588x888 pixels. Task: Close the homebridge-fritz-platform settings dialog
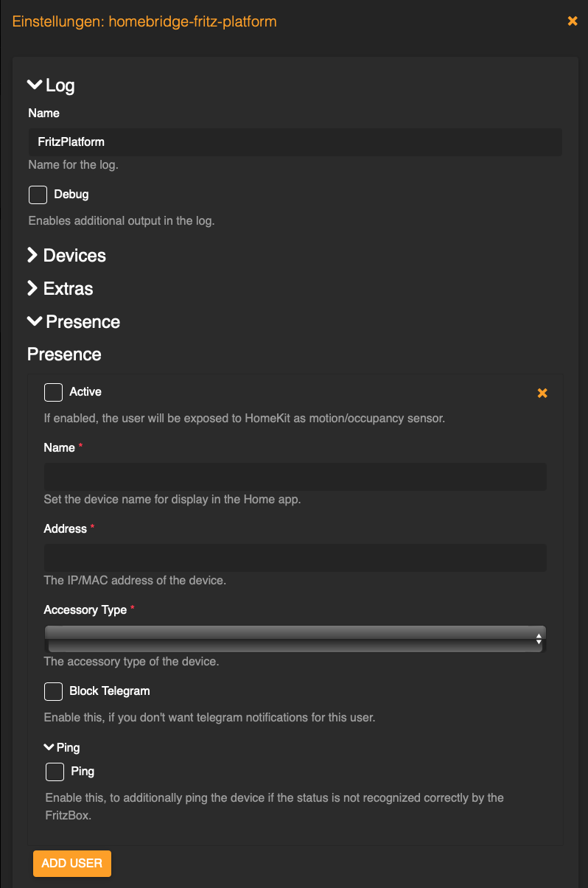point(572,21)
